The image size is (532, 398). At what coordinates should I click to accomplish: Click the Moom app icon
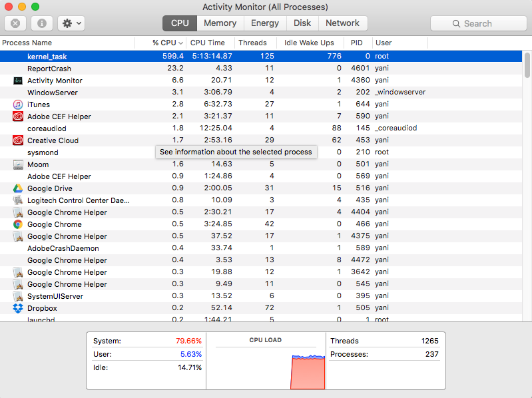coord(17,164)
